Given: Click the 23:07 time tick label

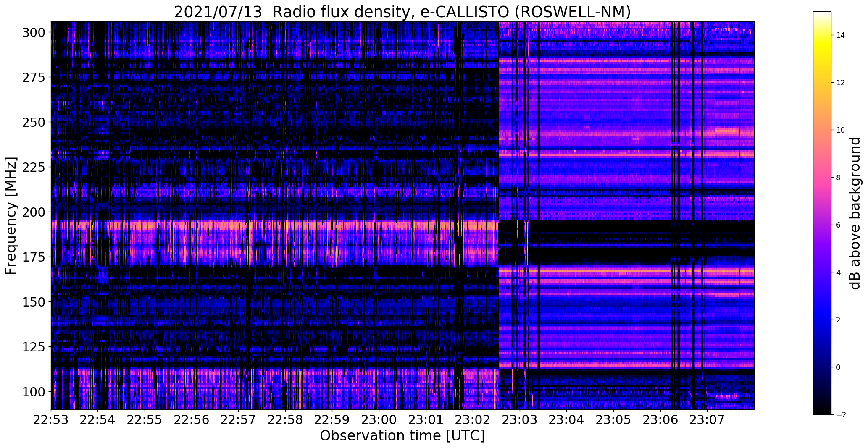Looking at the screenshot, I should [x=707, y=420].
